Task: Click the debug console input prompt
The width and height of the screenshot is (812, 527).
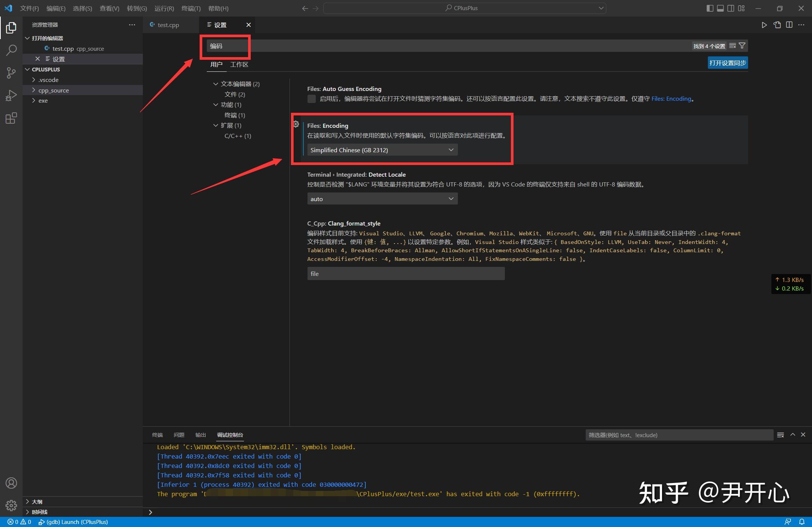Action: pyautogui.click(x=477, y=512)
